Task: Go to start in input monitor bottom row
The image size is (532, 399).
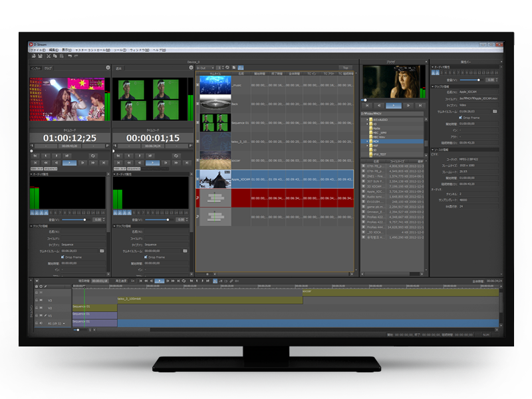Action: click(x=35, y=163)
